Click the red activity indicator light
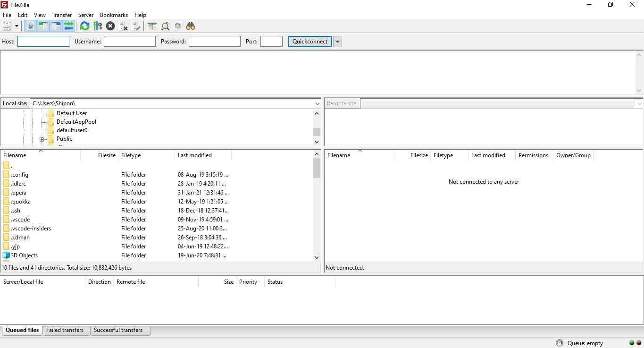This screenshot has width=644, height=348. coord(639,343)
